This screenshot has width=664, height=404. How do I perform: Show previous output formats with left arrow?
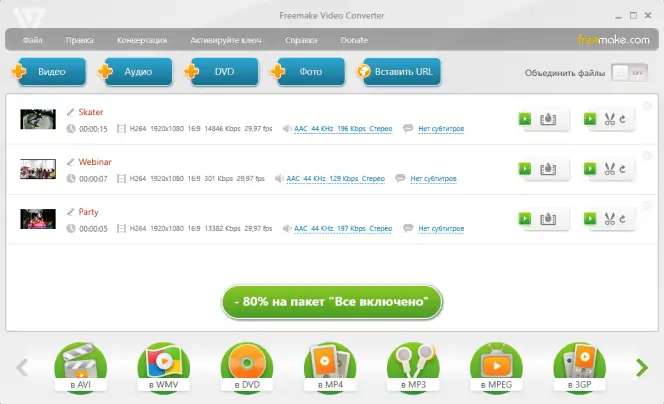[x=22, y=368]
